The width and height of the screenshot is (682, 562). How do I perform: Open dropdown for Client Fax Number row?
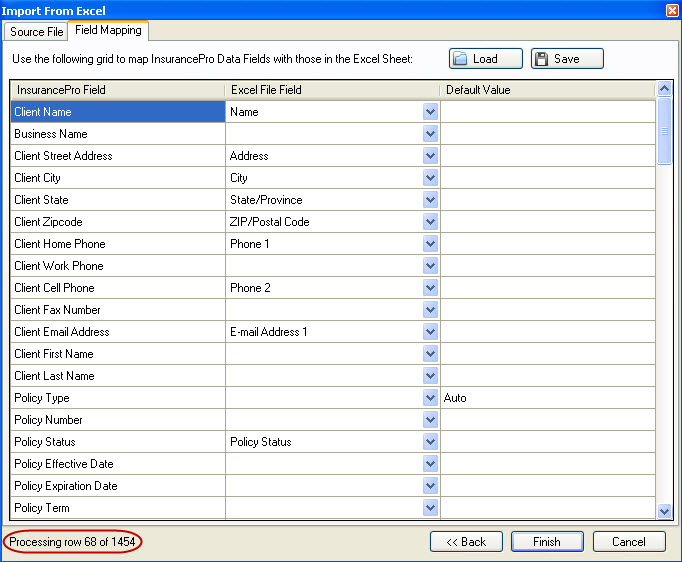pos(430,310)
